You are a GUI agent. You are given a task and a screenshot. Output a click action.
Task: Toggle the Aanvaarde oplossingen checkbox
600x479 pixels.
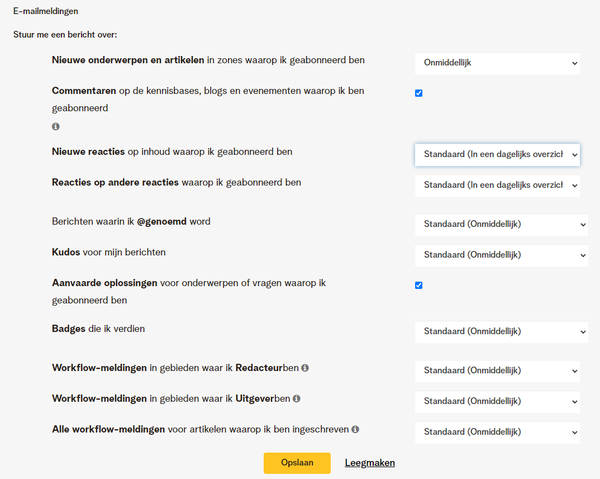point(419,285)
